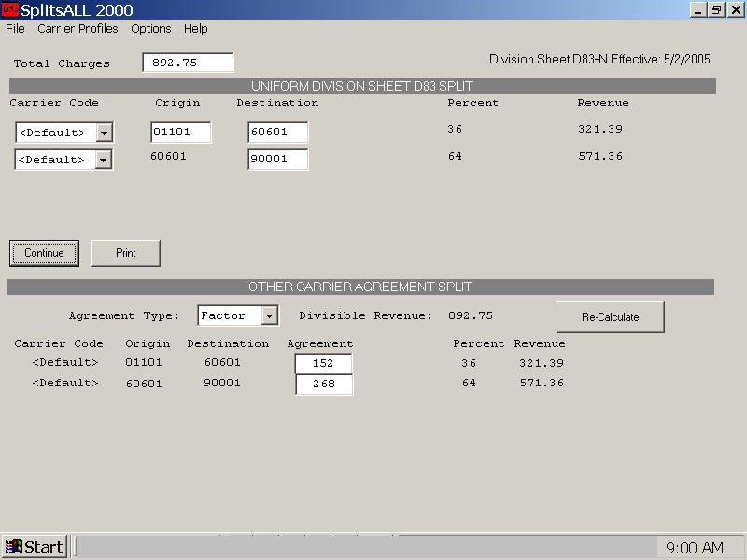Expand the first Carrier Code dropdown
Screen dimensions: 747x560
tap(104, 133)
